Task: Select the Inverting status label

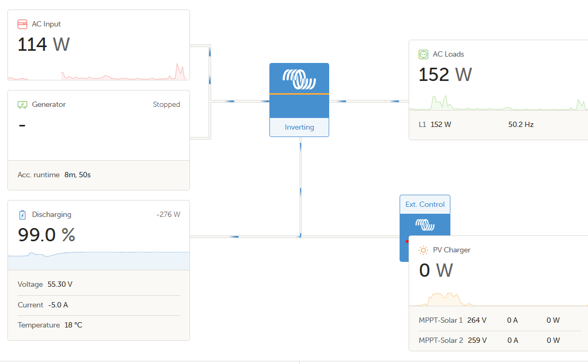Action: point(299,128)
